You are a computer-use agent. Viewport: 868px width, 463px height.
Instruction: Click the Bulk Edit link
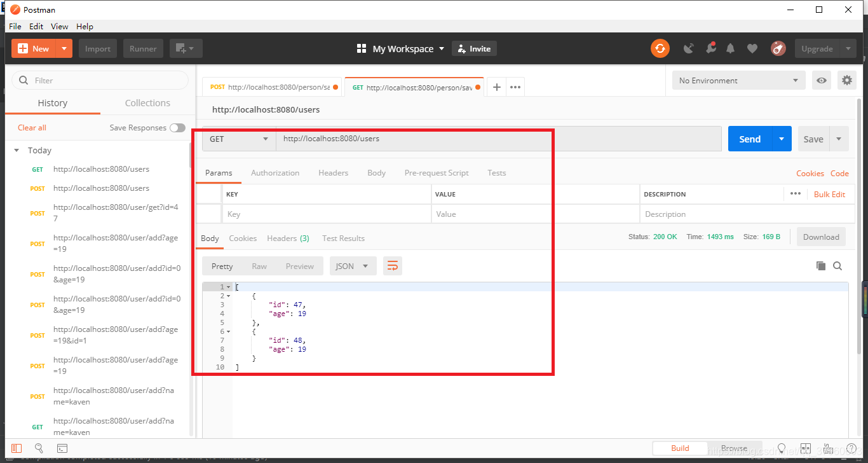pos(829,194)
